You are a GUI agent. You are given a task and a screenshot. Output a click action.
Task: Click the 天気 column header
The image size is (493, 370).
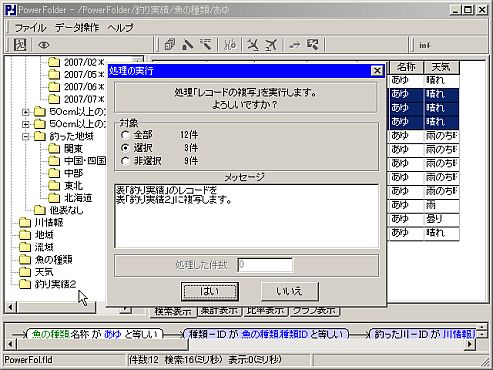[441, 67]
